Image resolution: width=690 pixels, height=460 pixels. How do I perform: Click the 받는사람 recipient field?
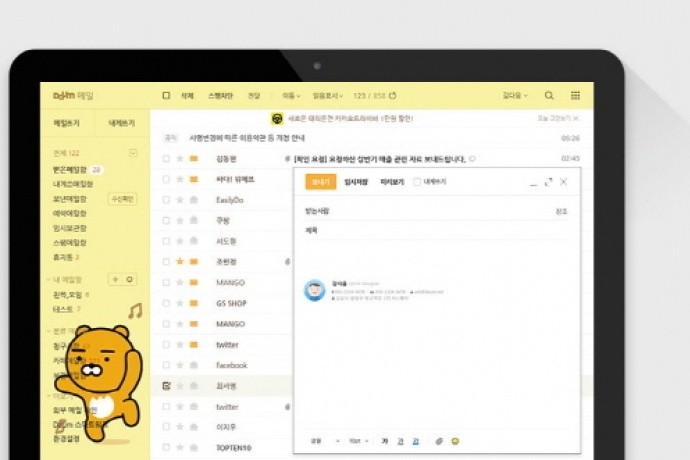click(436, 211)
